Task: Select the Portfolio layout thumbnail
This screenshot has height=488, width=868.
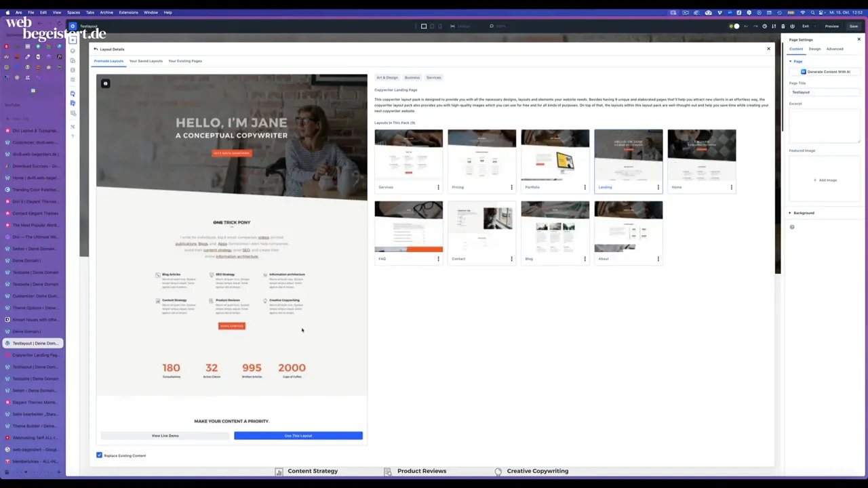Action: (555, 155)
